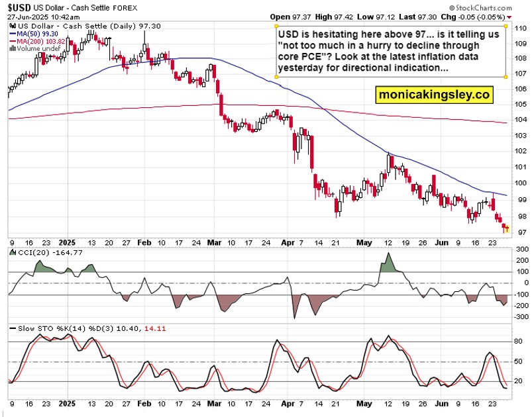Click the 100 price axis label
The width and height of the screenshot is (532, 417).
pyautogui.click(x=521, y=183)
